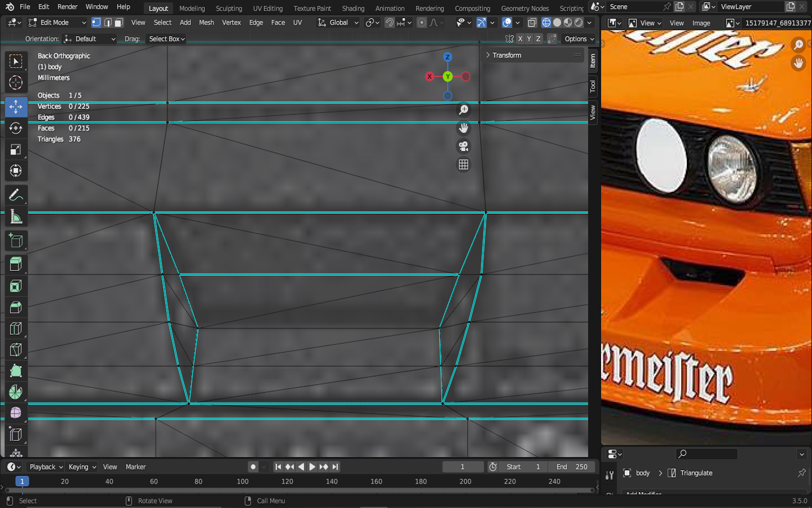Click the red X axis on the navigation gizmo
Image resolution: width=812 pixels, height=508 pixels.
click(x=430, y=76)
